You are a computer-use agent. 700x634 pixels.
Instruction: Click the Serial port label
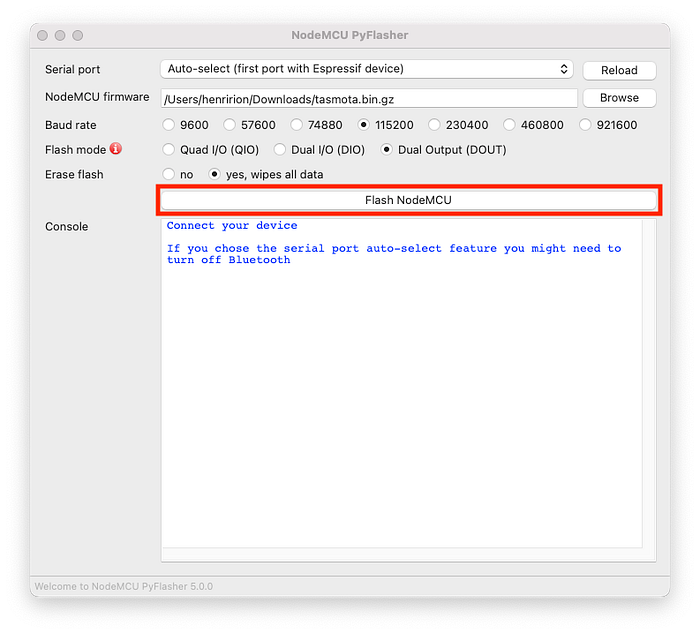72,70
